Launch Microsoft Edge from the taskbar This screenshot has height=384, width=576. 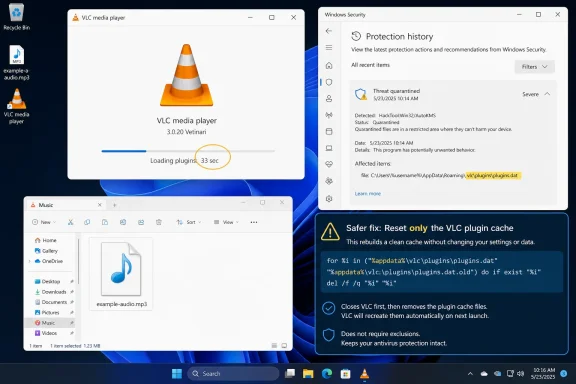click(327, 373)
